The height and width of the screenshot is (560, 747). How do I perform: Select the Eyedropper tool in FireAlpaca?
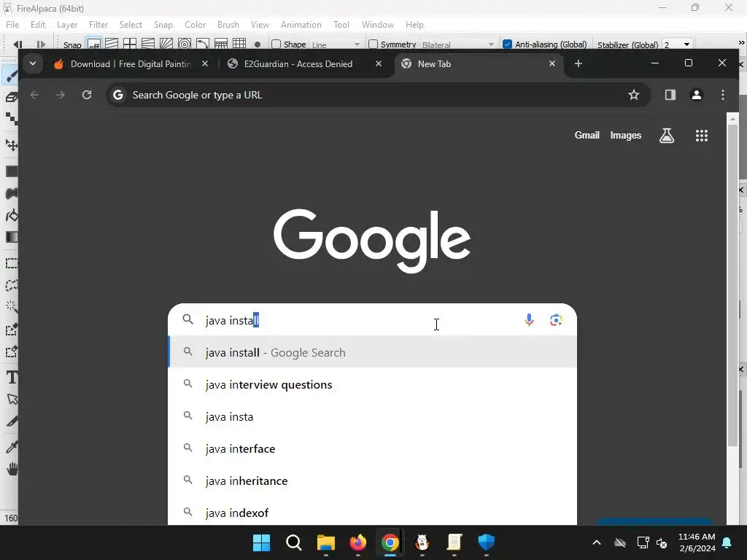(x=12, y=447)
